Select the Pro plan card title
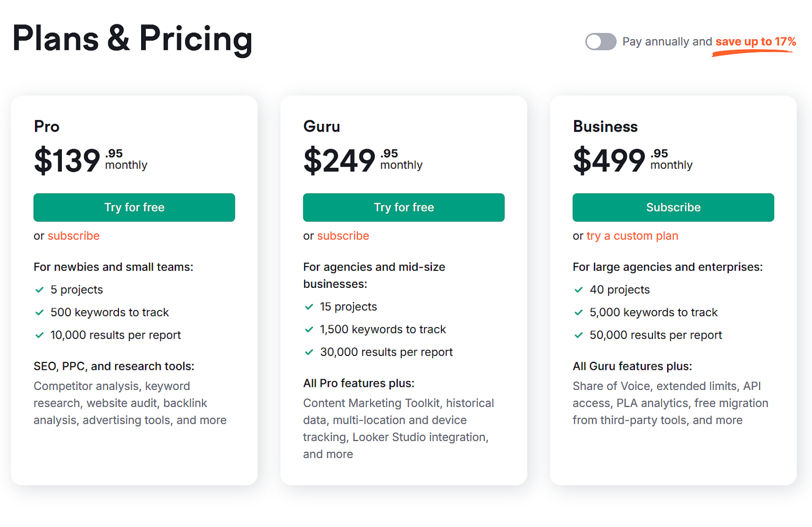 (x=47, y=126)
